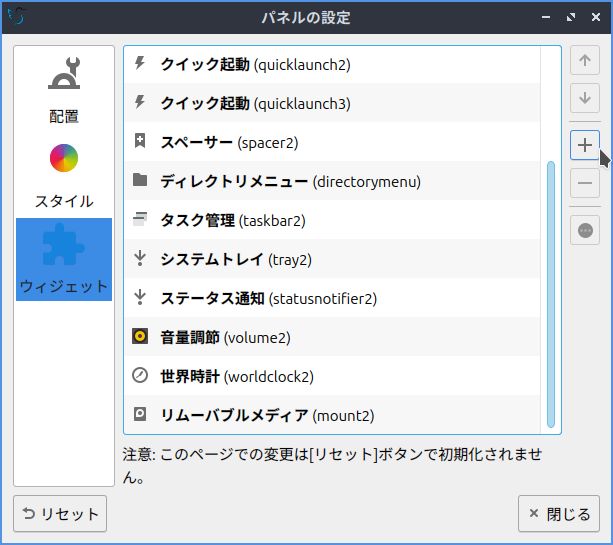Image resolution: width=613 pixels, height=545 pixels.
Task: Remove widget with the minus button
Action: (584, 183)
